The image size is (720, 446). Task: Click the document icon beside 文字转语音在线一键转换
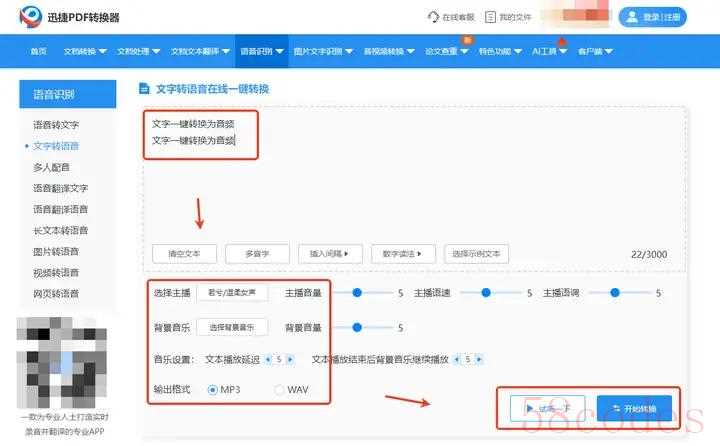(145, 89)
